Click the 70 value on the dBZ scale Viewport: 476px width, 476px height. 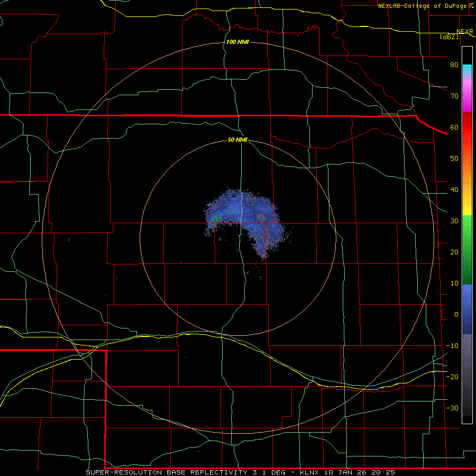click(454, 96)
